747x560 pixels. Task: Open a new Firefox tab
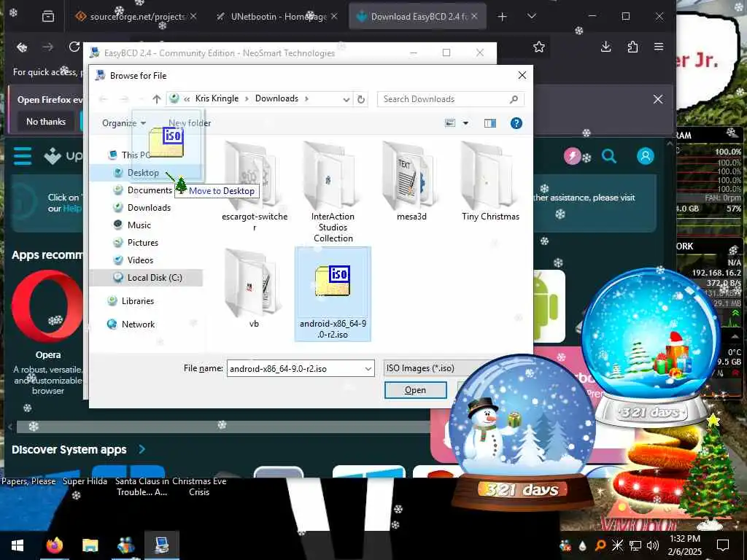pyautogui.click(x=502, y=17)
